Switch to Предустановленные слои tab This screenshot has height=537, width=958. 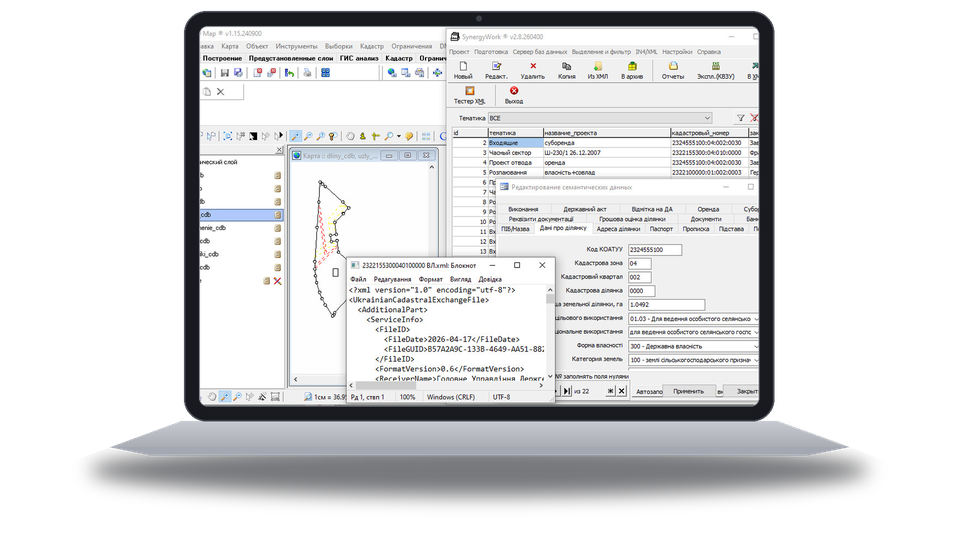coord(291,58)
